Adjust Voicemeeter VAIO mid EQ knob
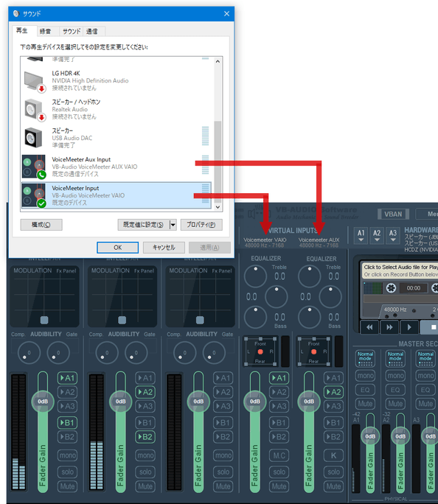The image size is (438, 504). (277, 297)
